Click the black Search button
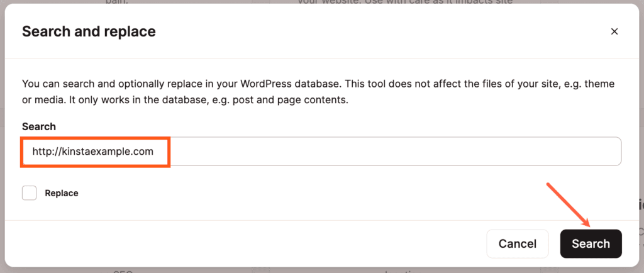 point(591,244)
